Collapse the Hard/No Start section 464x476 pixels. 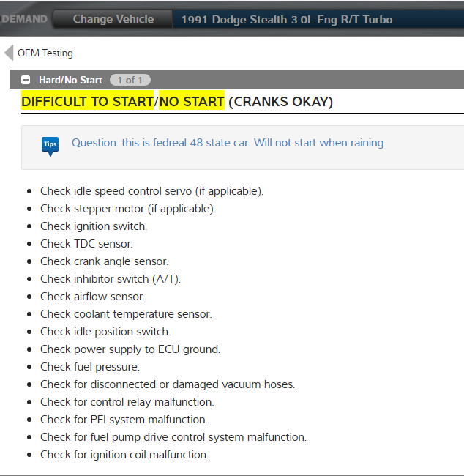point(26,80)
